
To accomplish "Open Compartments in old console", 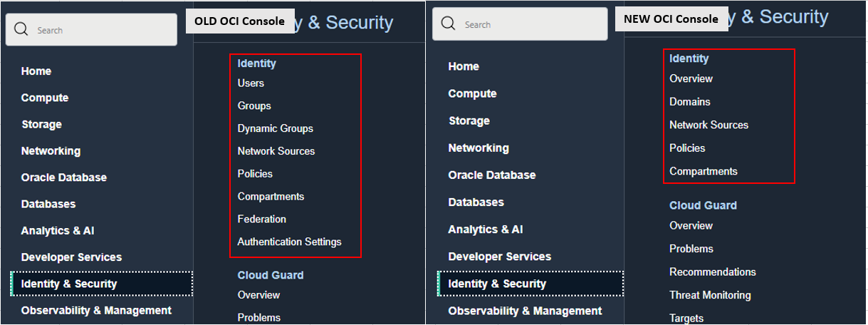I will [271, 197].
